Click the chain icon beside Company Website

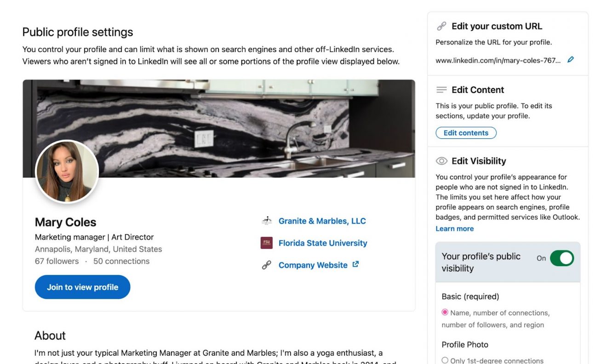point(266,265)
